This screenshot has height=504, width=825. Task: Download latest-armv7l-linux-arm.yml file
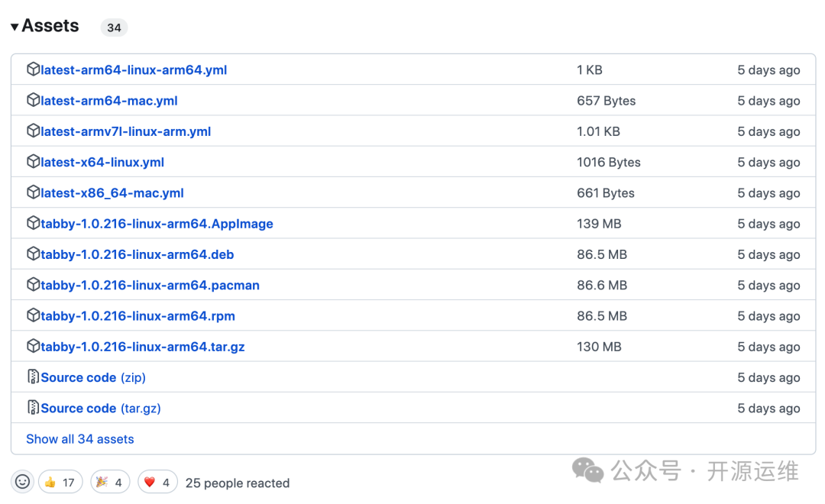pyautogui.click(x=126, y=131)
